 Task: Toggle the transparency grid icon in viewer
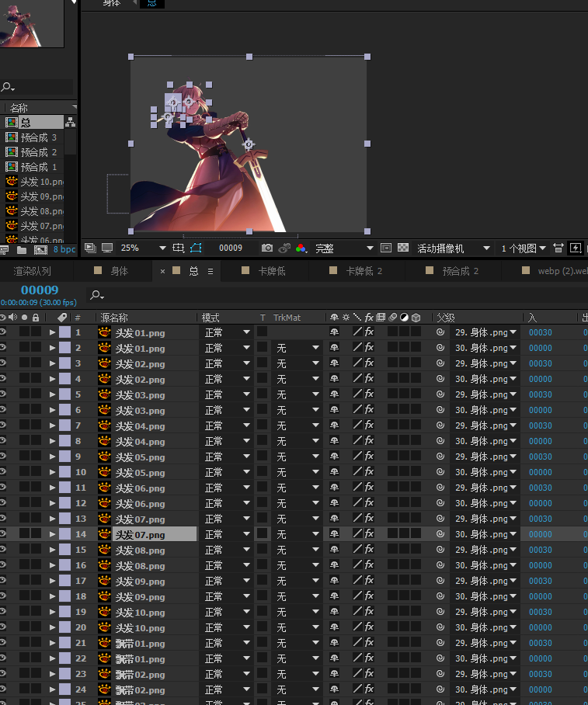403,248
